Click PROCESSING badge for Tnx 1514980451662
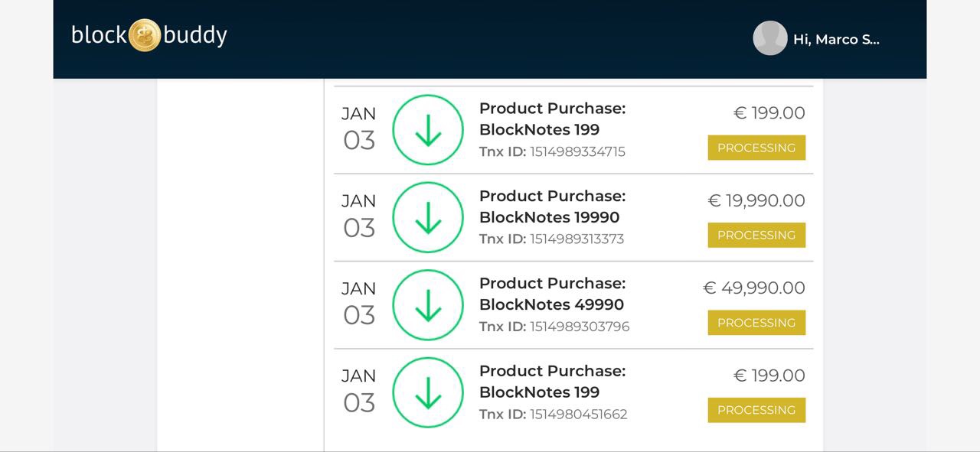Image resolution: width=980 pixels, height=452 pixels. coord(756,410)
